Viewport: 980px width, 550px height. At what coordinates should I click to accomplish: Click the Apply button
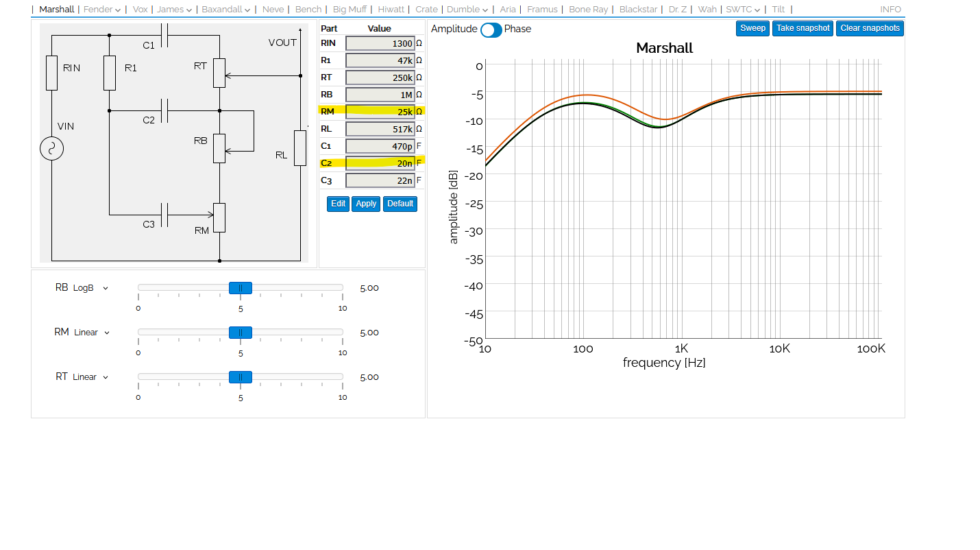coord(366,204)
